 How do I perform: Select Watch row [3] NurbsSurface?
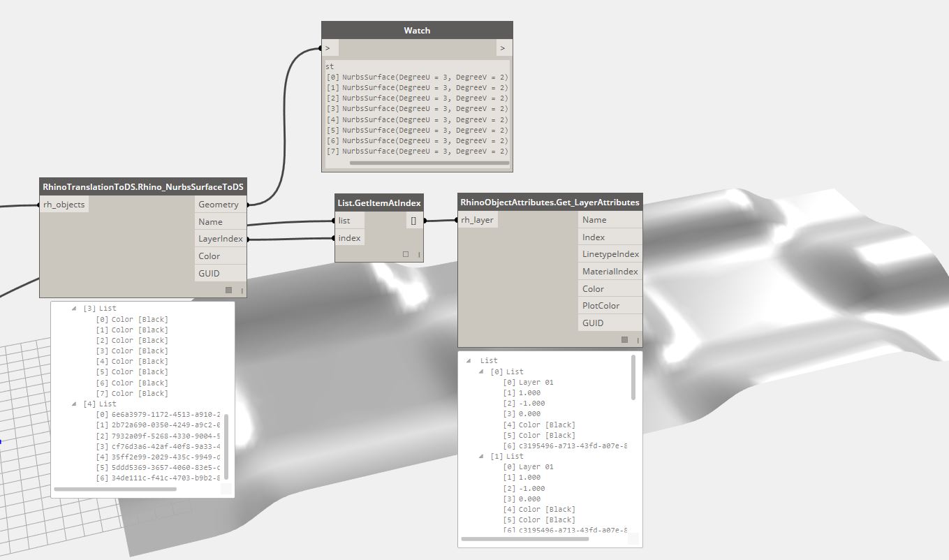pos(417,109)
